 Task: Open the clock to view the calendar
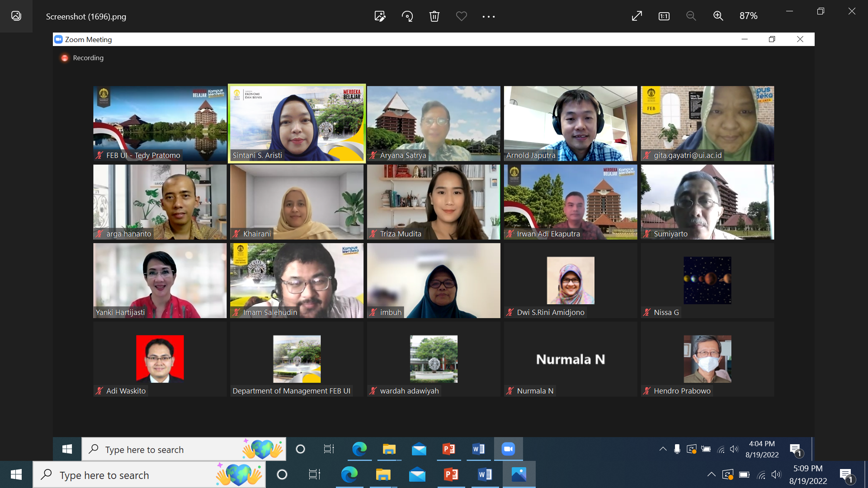(x=809, y=474)
